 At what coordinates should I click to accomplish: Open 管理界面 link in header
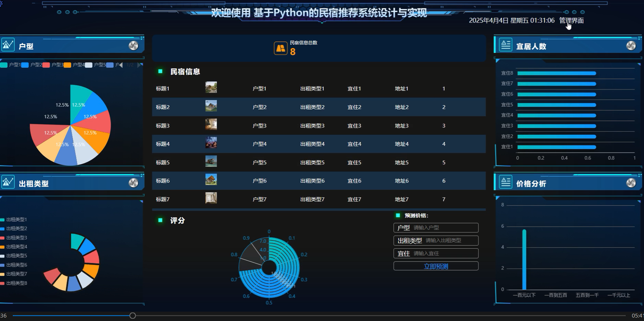coord(571,20)
